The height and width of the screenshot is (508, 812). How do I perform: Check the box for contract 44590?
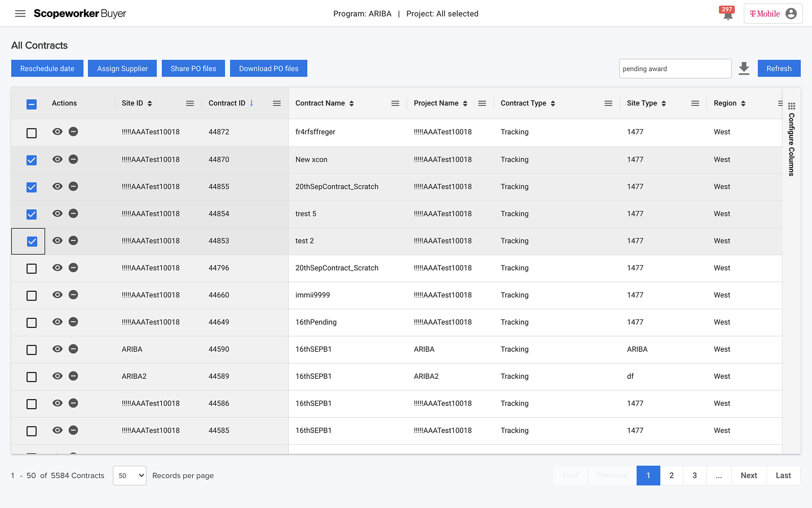(x=32, y=350)
